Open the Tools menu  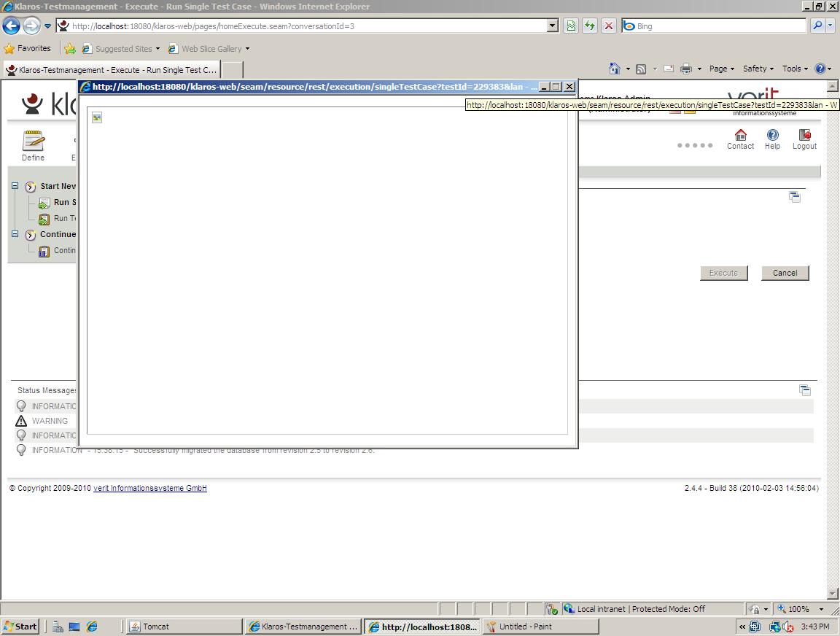click(x=795, y=69)
